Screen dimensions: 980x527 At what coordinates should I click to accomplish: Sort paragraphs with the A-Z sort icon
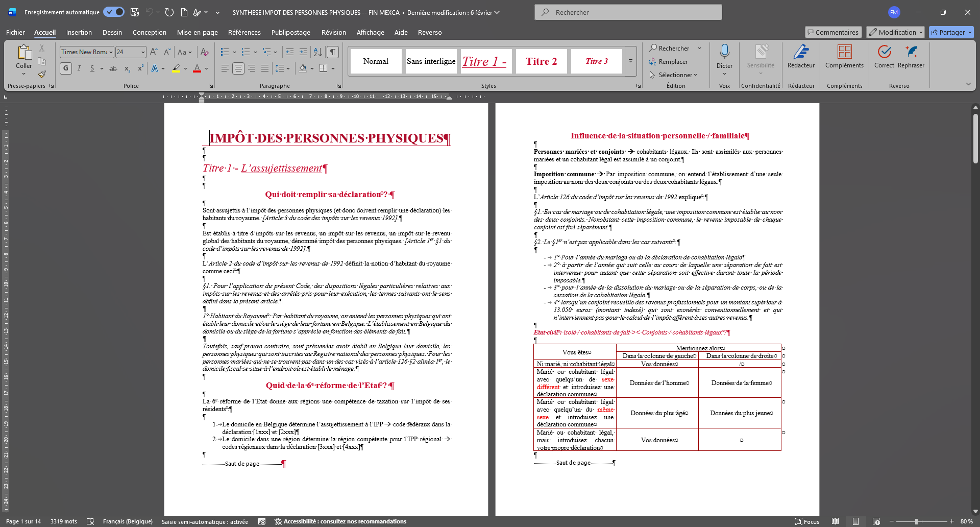point(317,52)
